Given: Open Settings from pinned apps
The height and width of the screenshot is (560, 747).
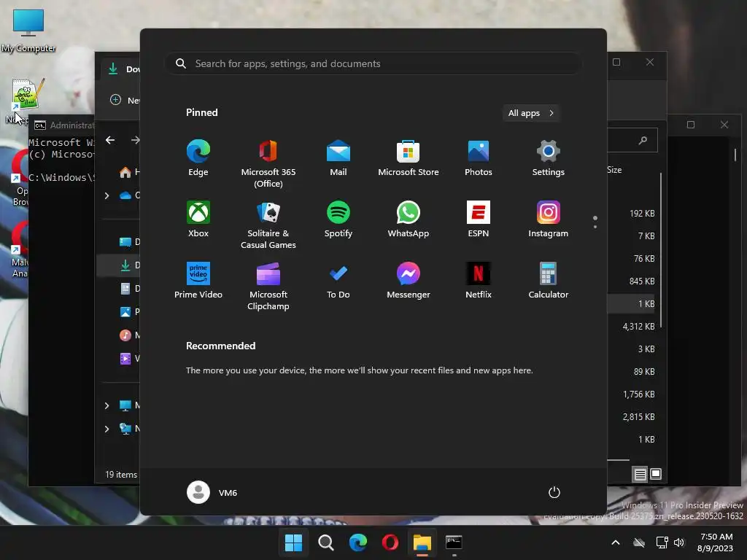Looking at the screenshot, I should 549,158.
